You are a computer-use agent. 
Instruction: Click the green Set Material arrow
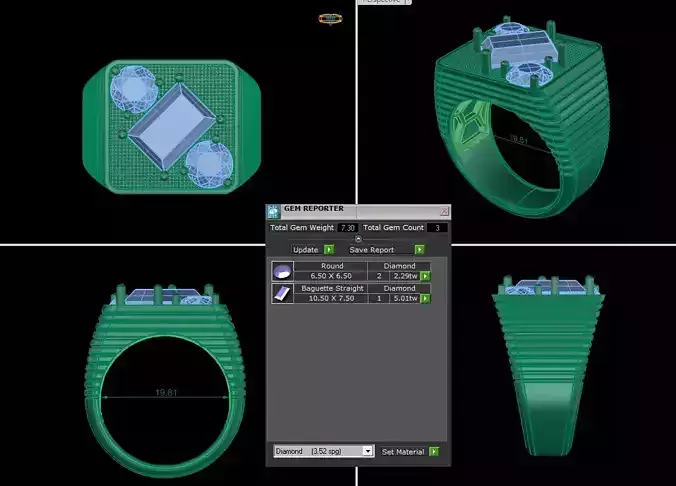click(x=434, y=452)
